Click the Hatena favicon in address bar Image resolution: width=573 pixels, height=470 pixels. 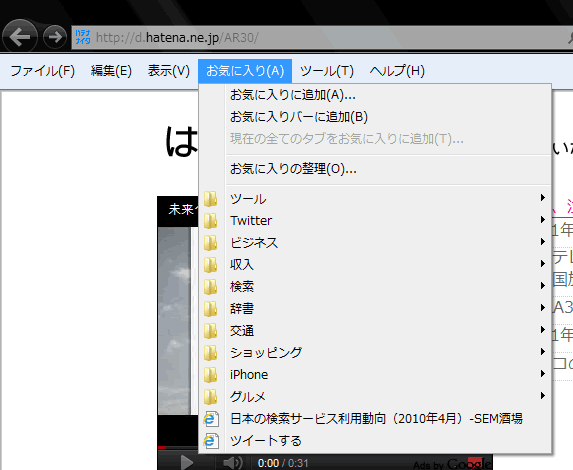click(x=83, y=37)
